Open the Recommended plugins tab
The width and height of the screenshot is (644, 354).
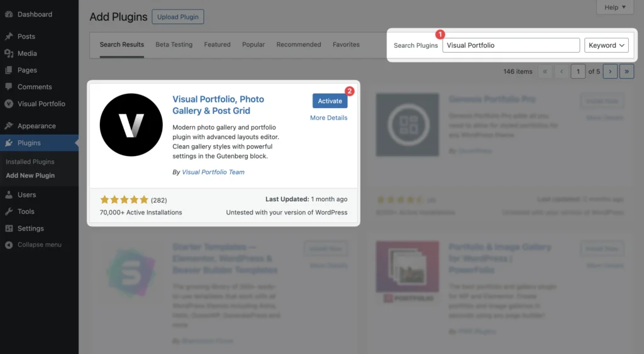point(299,45)
